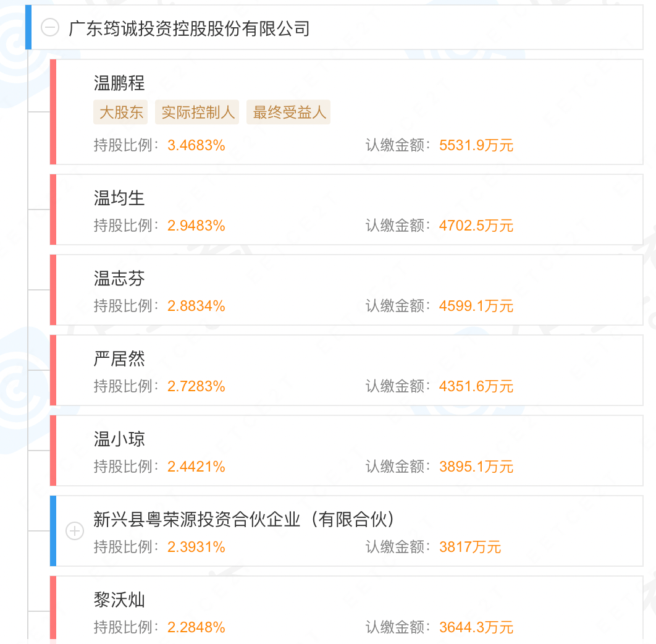The image size is (656, 644).
Task: Open shareholder 温志芬's name link
Action: pos(119,279)
